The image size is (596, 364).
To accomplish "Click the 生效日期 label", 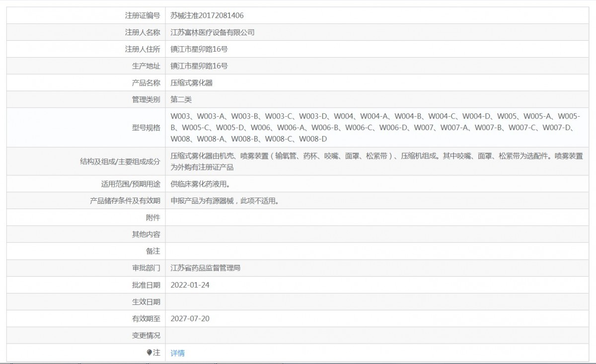I will [146, 302].
